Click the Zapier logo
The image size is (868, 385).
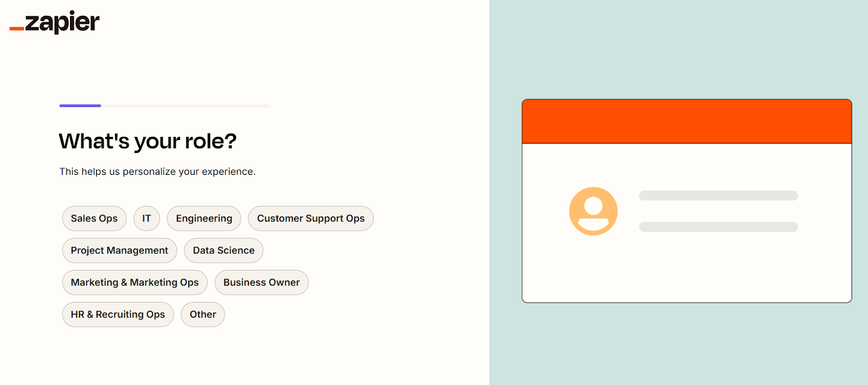pyautogui.click(x=54, y=22)
